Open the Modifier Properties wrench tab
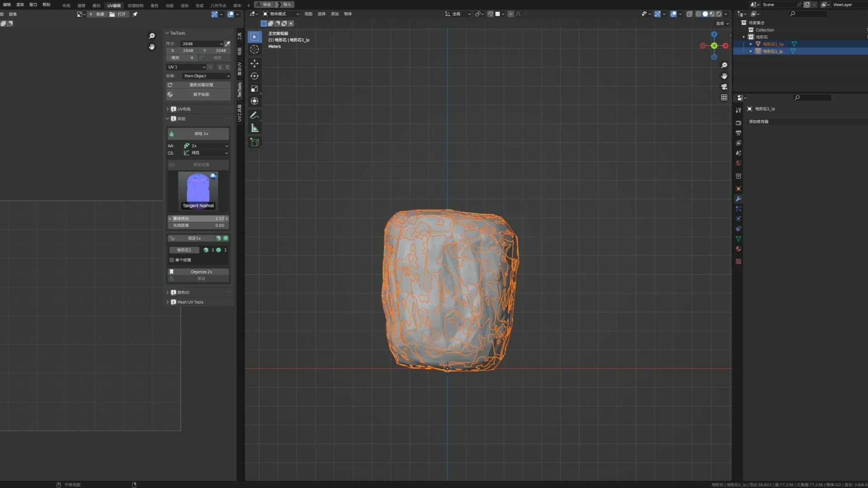 738,199
